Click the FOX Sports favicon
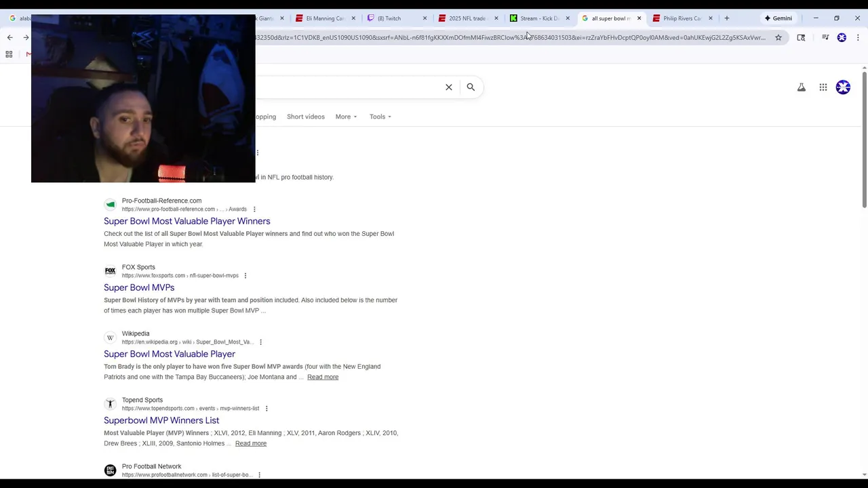The image size is (868, 488). tap(110, 271)
